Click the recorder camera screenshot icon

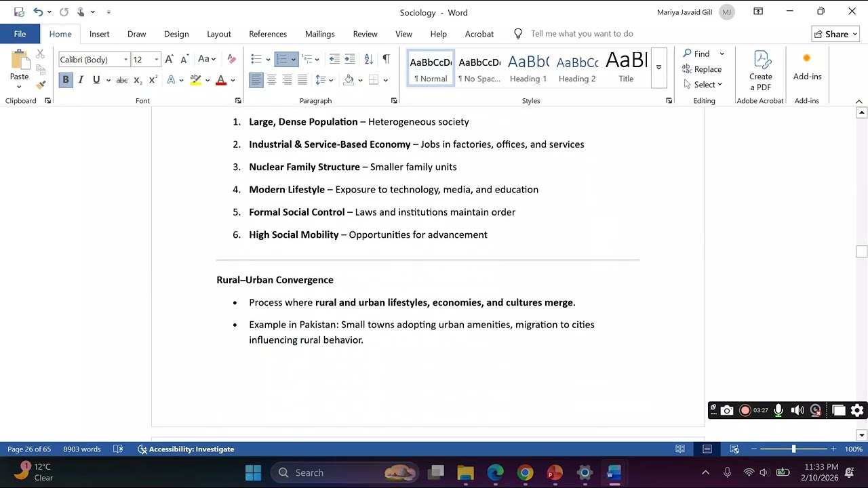(x=727, y=410)
